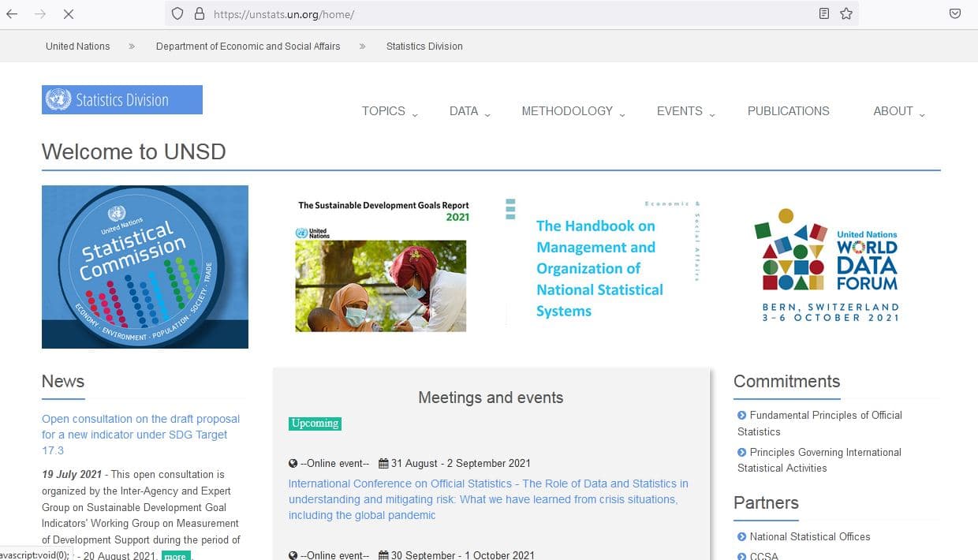
Task: Click the '30 September - 1 October 2021' date
Action: click(463, 555)
